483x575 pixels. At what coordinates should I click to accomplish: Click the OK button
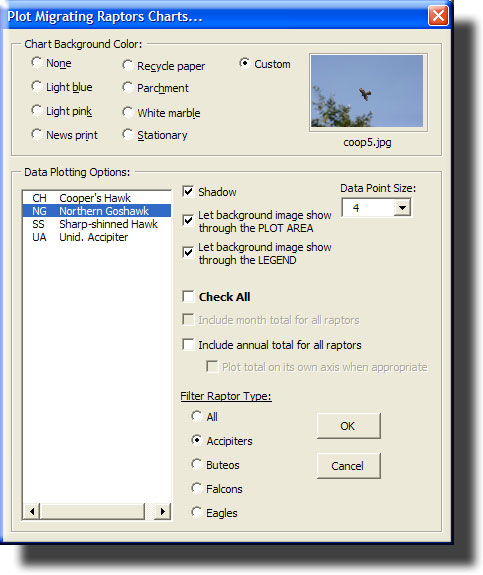[x=348, y=426]
